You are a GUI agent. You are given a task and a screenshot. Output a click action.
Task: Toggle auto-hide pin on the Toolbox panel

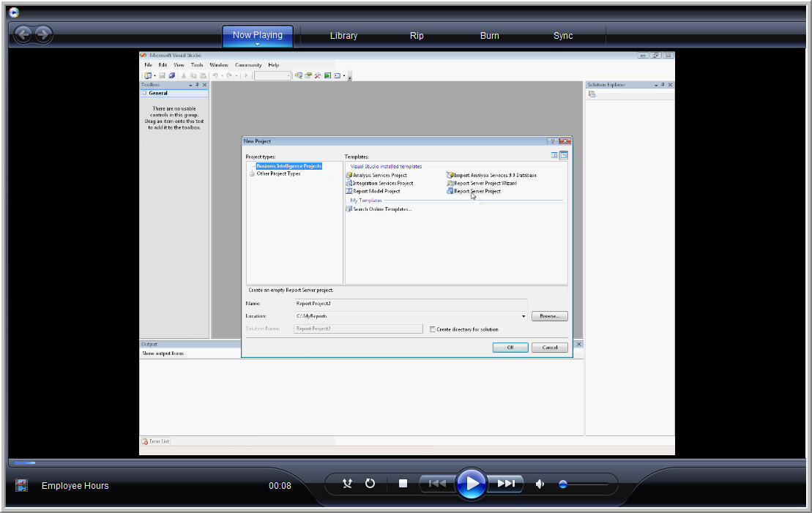pyautogui.click(x=197, y=85)
